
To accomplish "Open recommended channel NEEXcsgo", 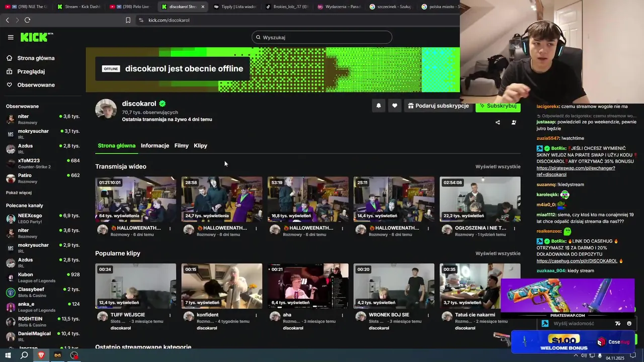I will coord(43,218).
